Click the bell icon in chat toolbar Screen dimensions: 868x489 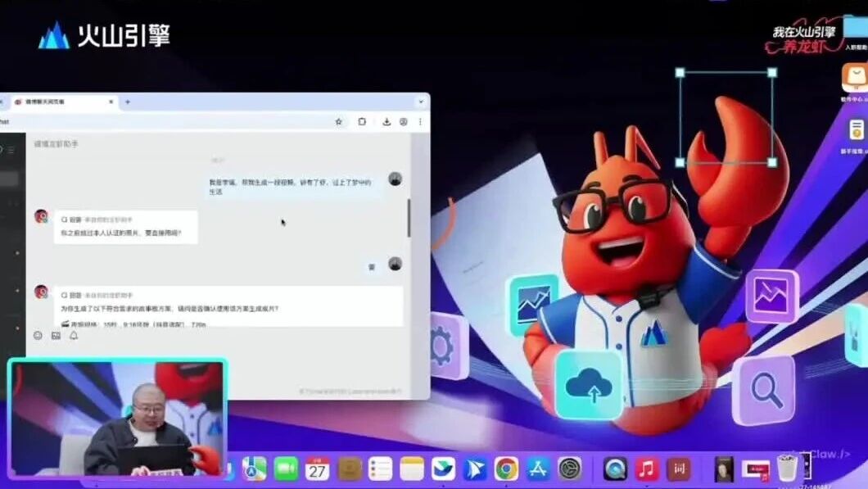pos(74,336)
